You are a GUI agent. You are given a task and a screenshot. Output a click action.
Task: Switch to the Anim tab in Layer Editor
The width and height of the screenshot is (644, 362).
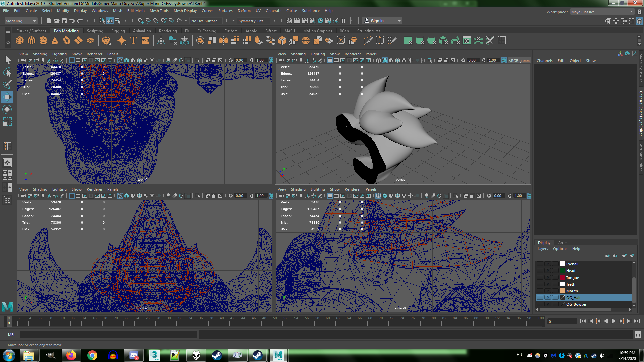[562, 243]
